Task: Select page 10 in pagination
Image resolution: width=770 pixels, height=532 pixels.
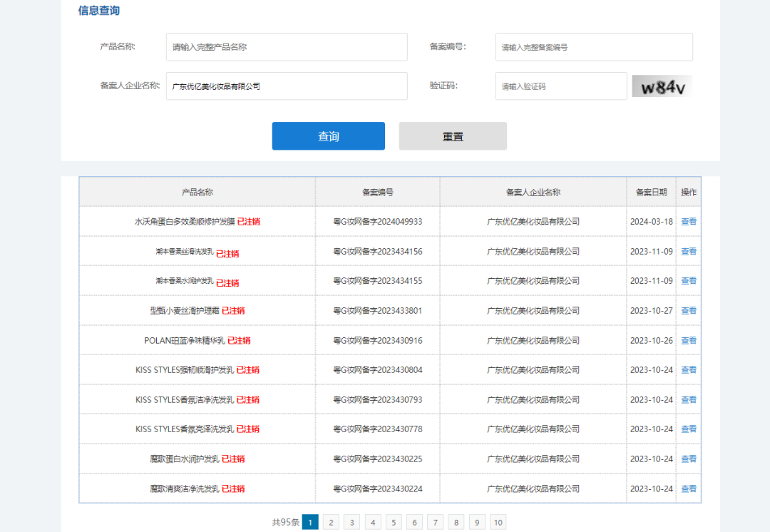Action: (x=498, y=523)
